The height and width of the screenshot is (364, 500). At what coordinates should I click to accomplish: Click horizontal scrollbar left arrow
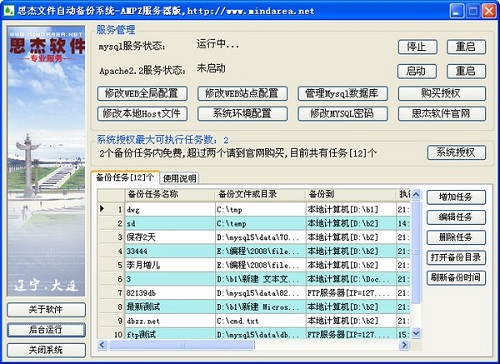pos(102,345)
